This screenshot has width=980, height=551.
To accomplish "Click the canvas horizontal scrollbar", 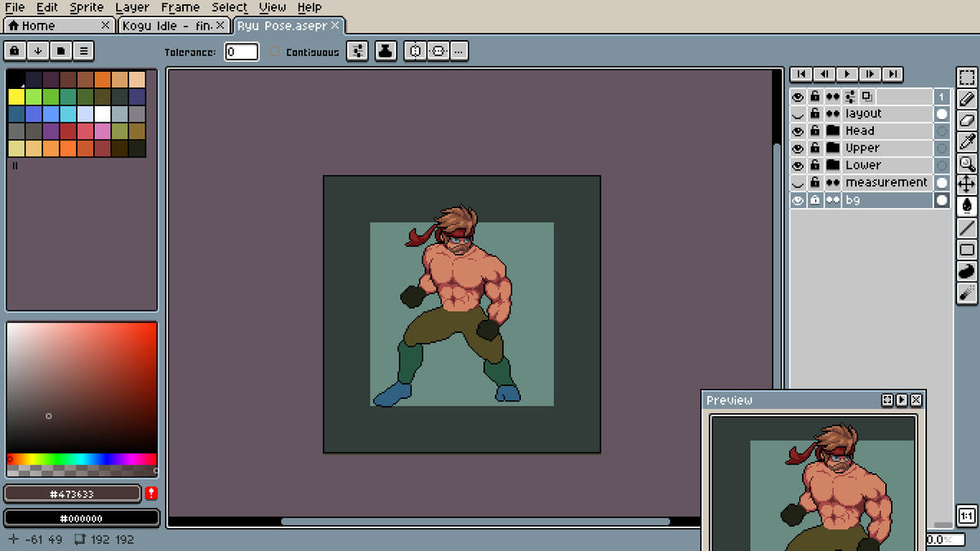I will click(475, 521).
